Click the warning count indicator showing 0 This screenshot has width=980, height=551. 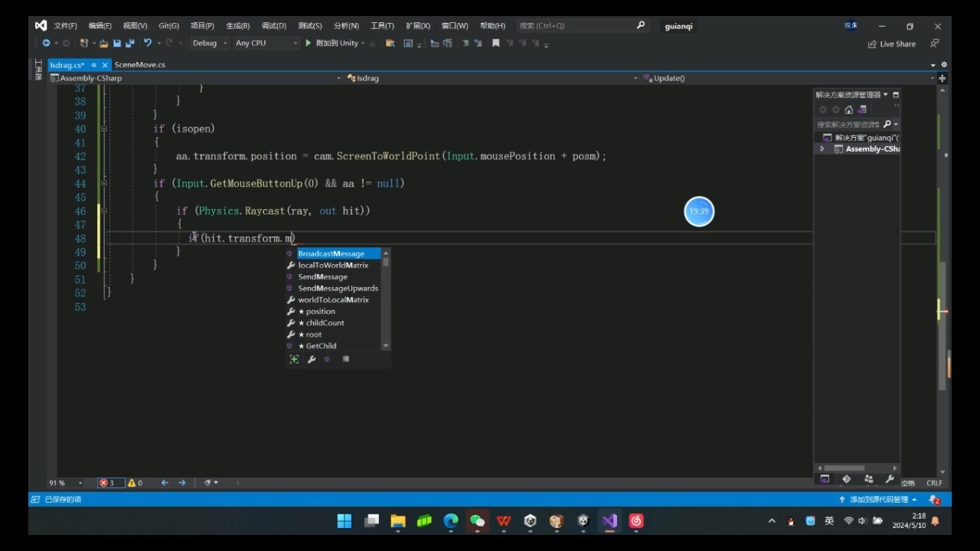(x=136, y=483)
